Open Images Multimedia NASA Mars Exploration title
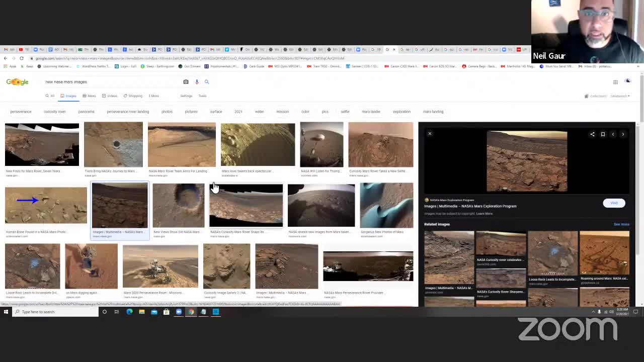Viewport: 644px width, 362px height. [470, 206]
